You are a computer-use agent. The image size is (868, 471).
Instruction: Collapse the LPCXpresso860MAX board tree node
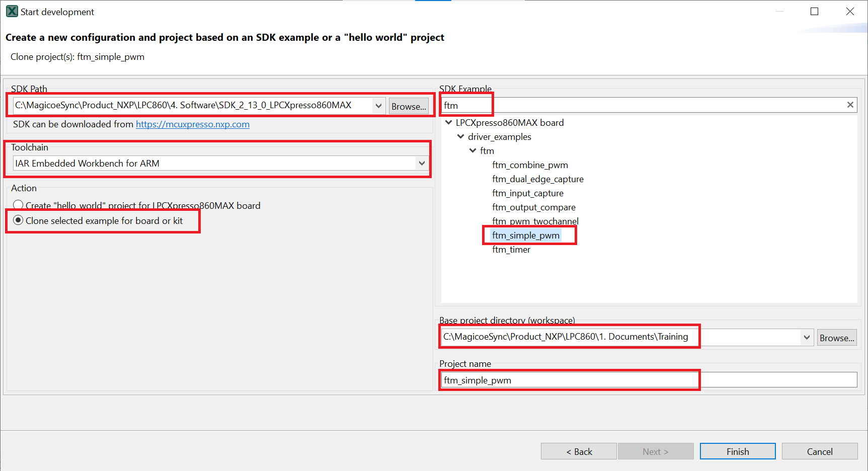point(449,123)
